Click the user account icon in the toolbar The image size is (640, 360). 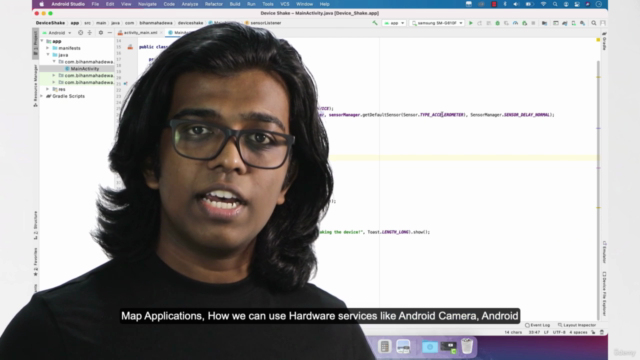tap(603, 23)
